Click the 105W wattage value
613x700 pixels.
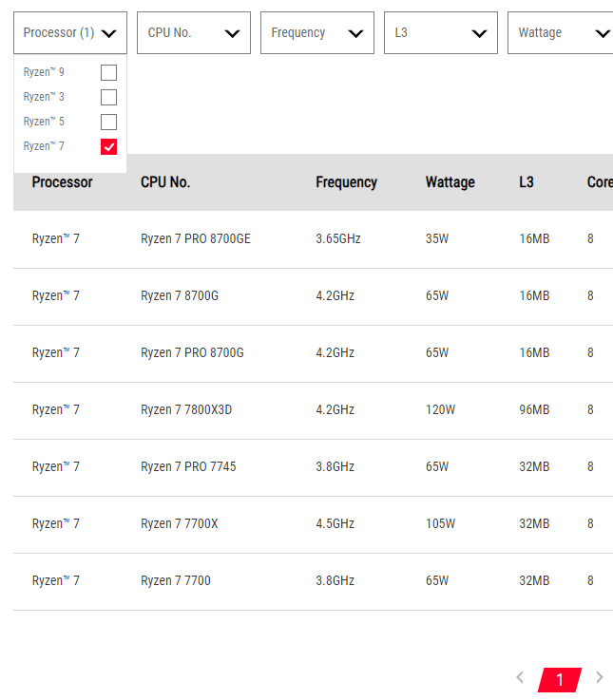[440, 523]
